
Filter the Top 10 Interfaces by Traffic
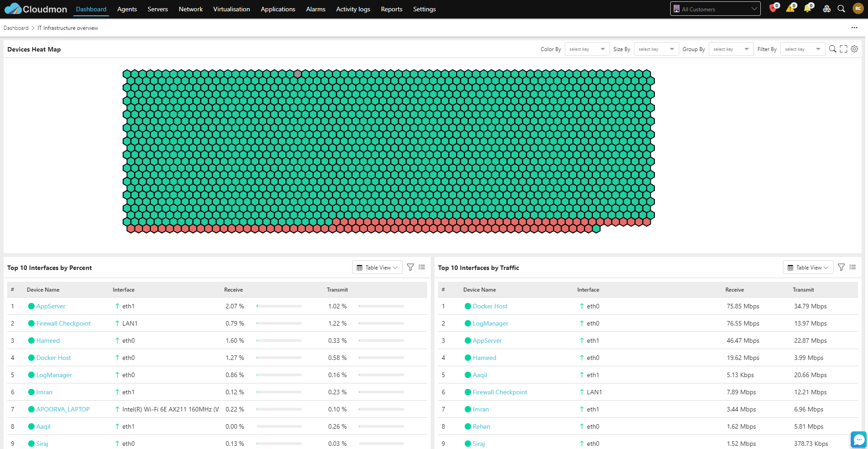[x=841, y=267]
